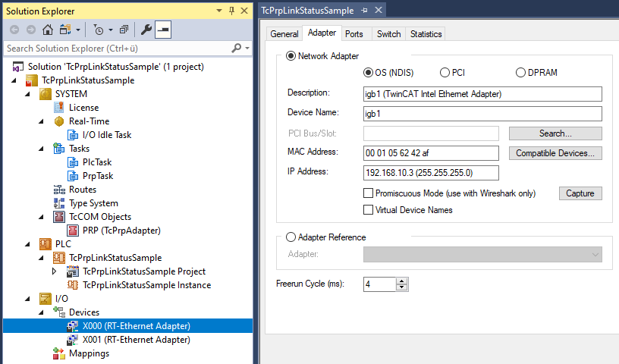Click the Routes node icon
The width and height of the screenshot is (619, 364).
pyautogui.click(x=59, y=190)
